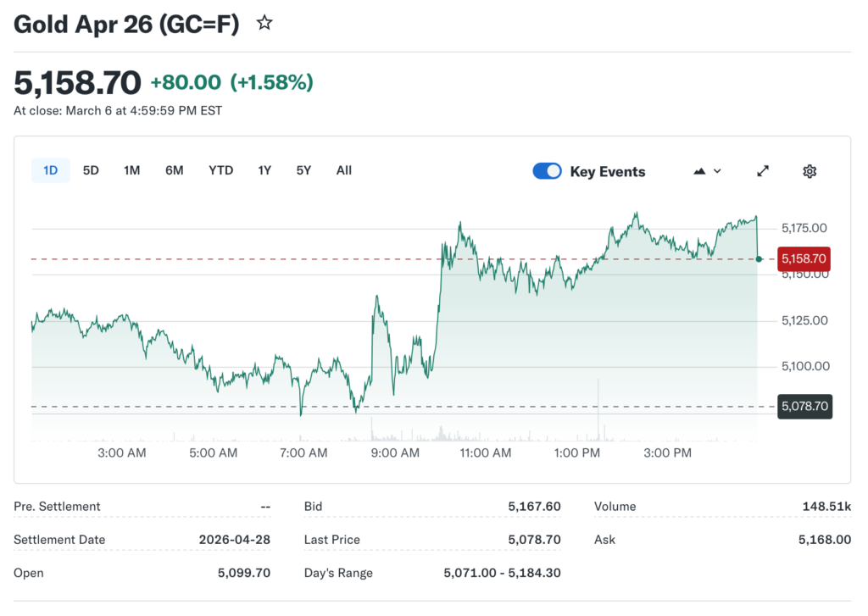Expand the chart to fullscreen view
The image size is (868, 616).
(762, 170)
